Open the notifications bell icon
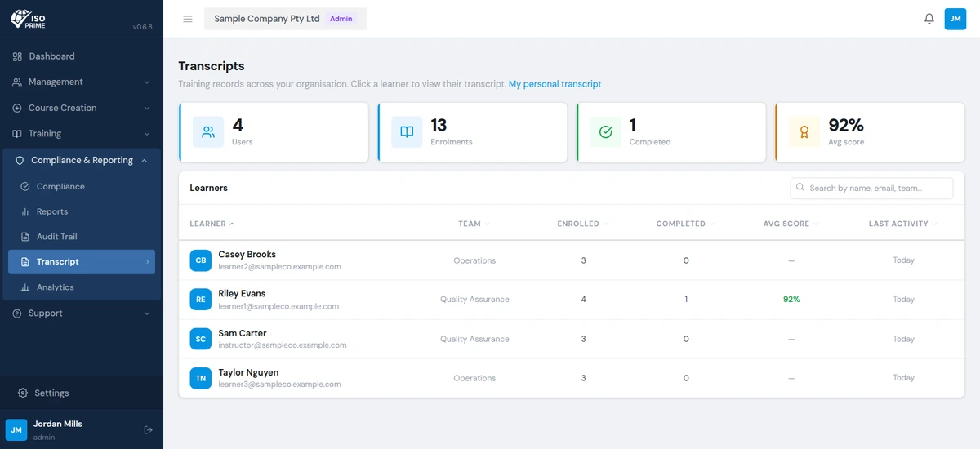This screenshot has height=449, width=980. pos(929,19)
